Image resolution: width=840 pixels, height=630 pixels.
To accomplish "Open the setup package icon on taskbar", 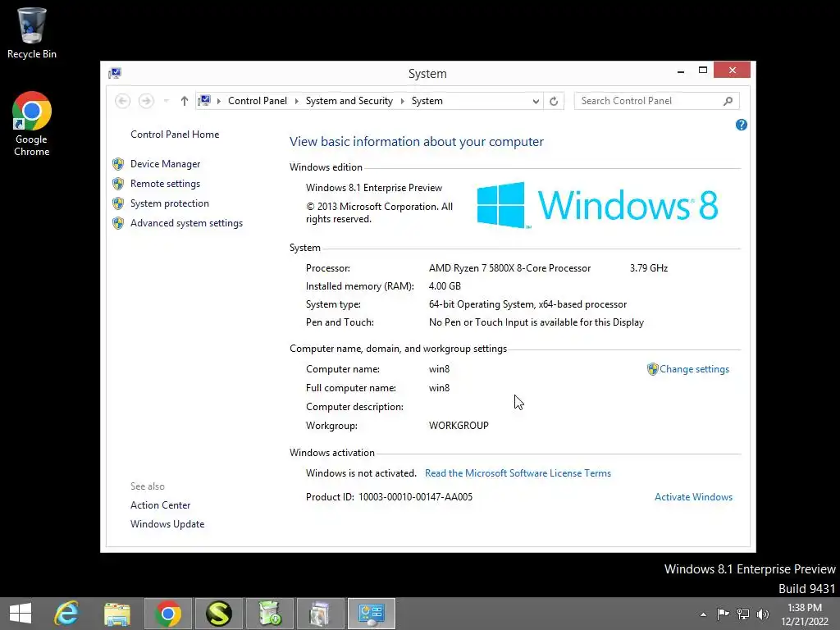I will click(x=321, y=614).
